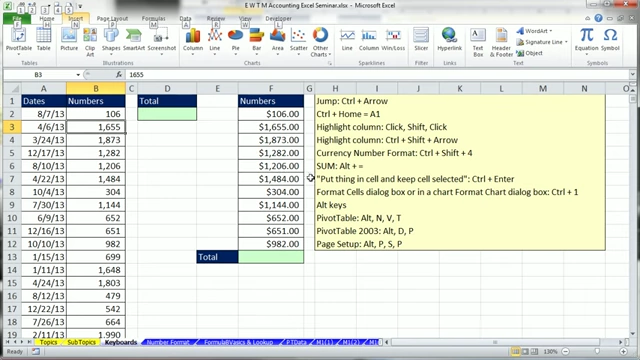This screenshot has height=360, width=640.
Task: Select column F header
Action: coord(271,89)
